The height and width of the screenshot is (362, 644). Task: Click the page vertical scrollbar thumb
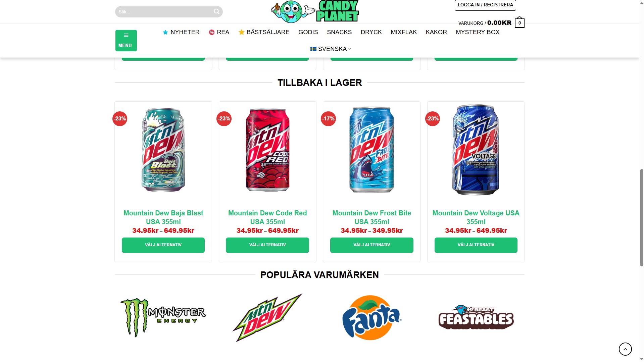tap(641, 217)
